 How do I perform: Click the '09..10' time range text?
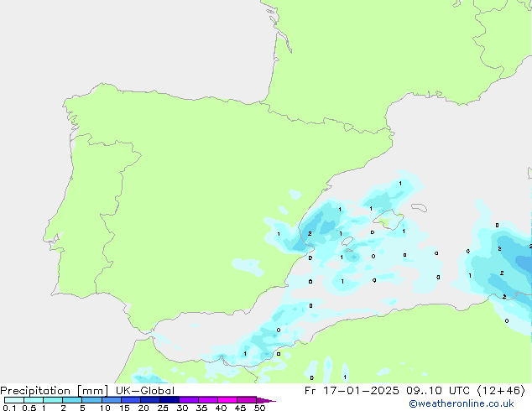[424, 391]
